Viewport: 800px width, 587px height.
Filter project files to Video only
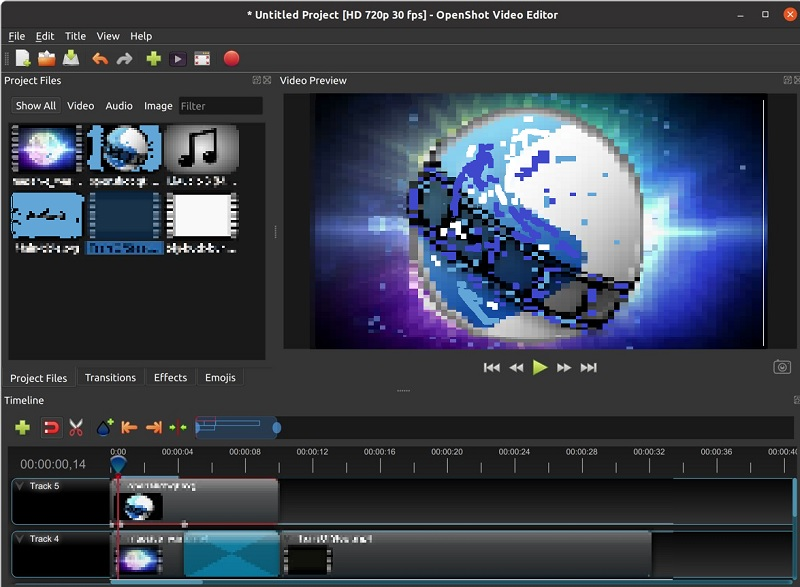click(81, 106)
